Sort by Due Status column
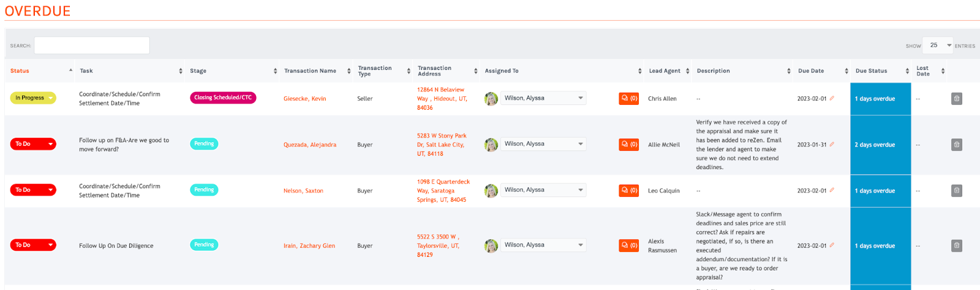 pos(881,71)
